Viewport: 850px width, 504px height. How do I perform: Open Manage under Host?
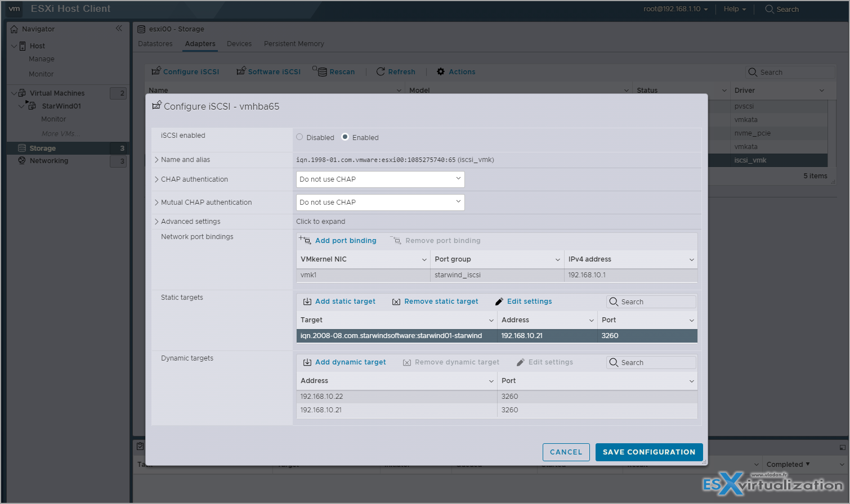coord(42,59)
